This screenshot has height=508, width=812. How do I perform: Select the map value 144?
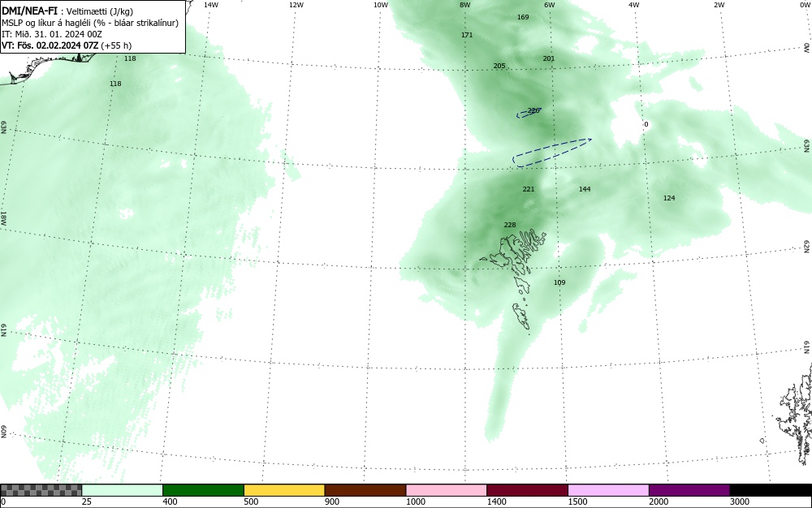[585, 189]
